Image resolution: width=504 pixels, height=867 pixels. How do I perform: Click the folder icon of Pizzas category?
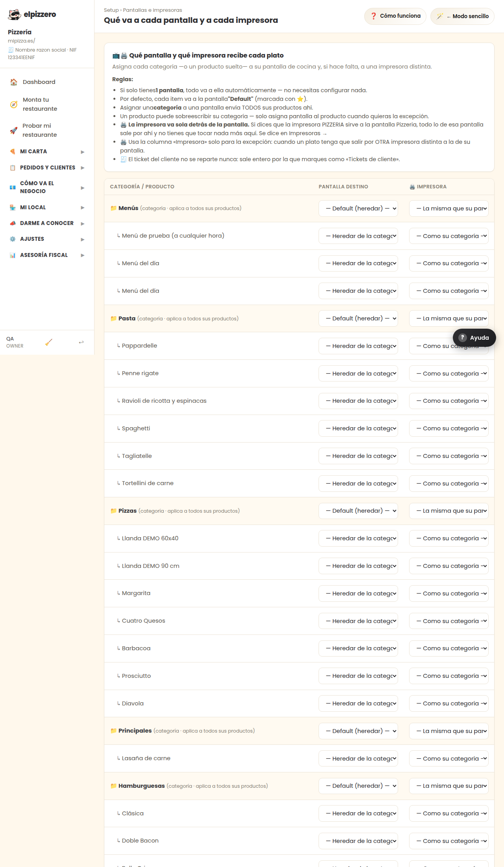coord(113,511)
